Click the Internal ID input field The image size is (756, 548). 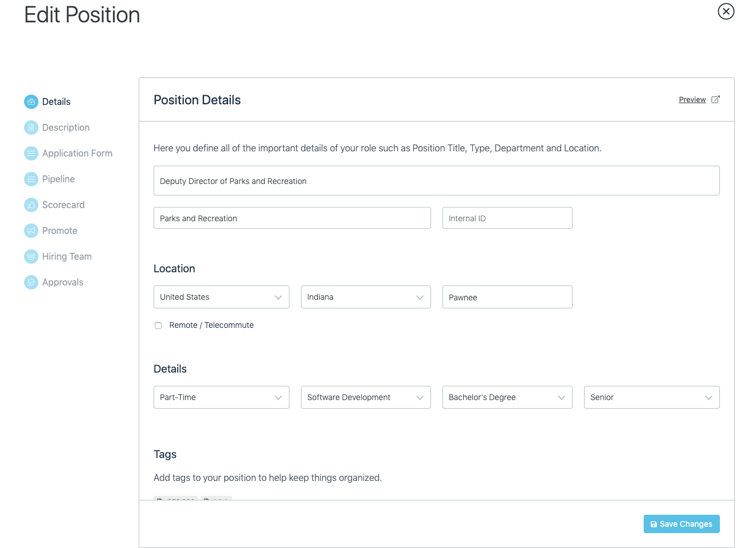pyautogui.click(x=507, y=218)
